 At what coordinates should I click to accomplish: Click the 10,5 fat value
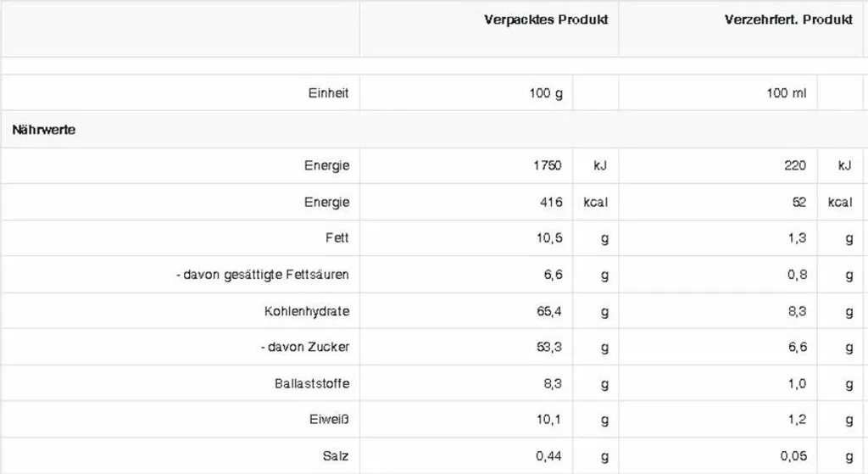pos(549,238)
